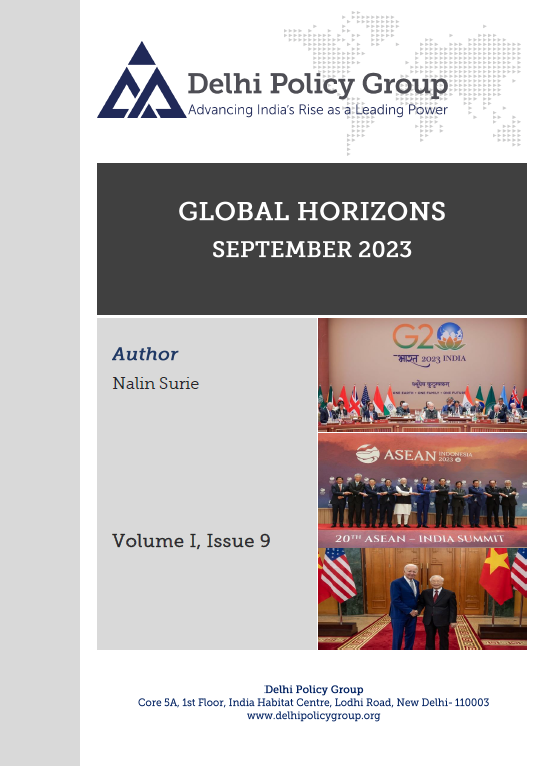
Task: Open the 20th ASEAN-India Summit photo
Action: point(422,490)
